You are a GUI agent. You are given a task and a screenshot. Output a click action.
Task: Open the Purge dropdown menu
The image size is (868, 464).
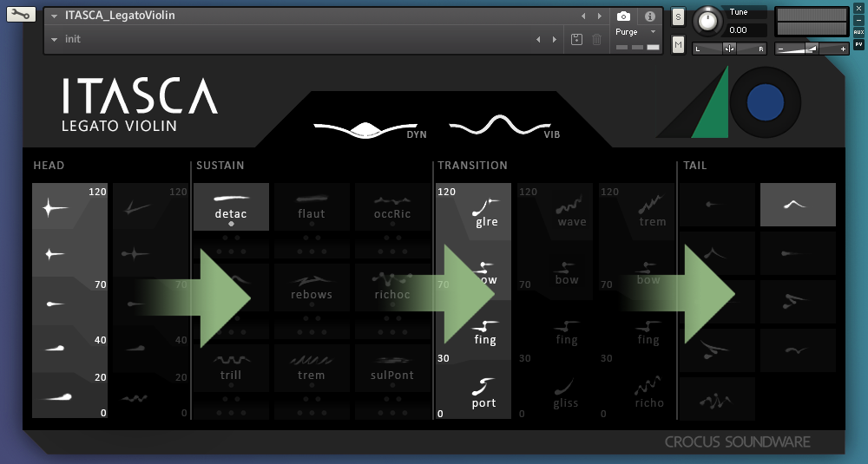tap(635, 32)
